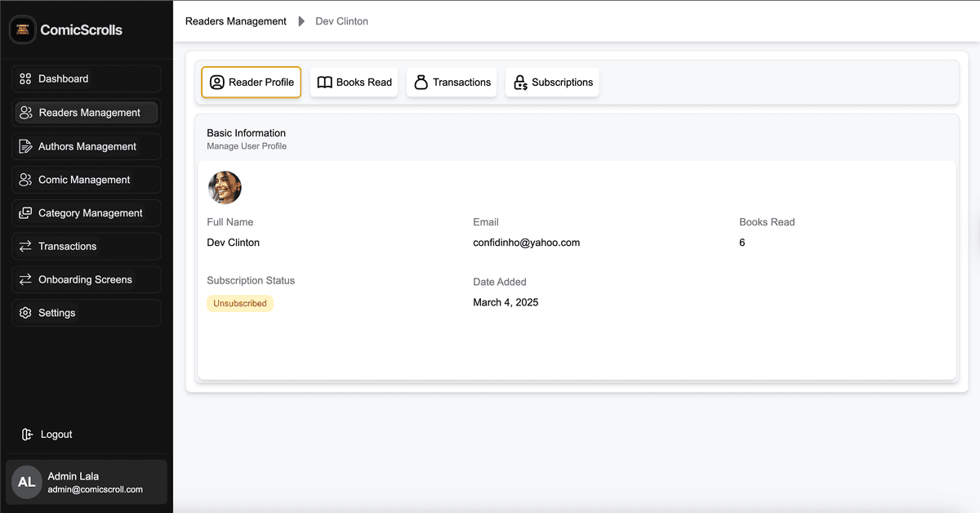Select the Transactions tab in the profile view

(x=452, y=82)
